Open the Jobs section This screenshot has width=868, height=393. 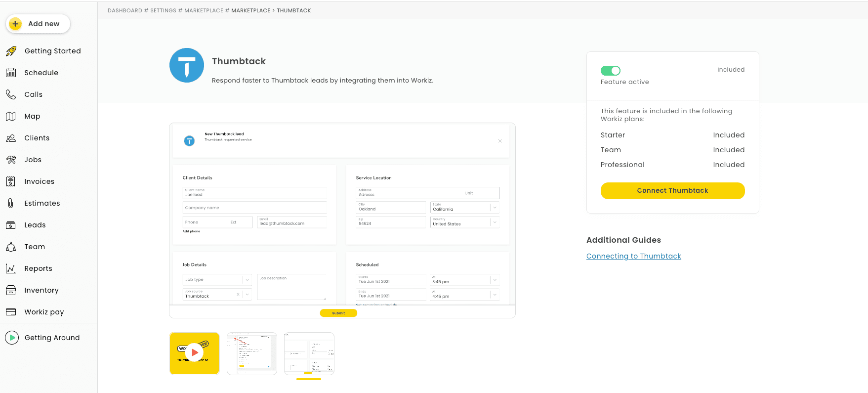[x=33, y=160]
